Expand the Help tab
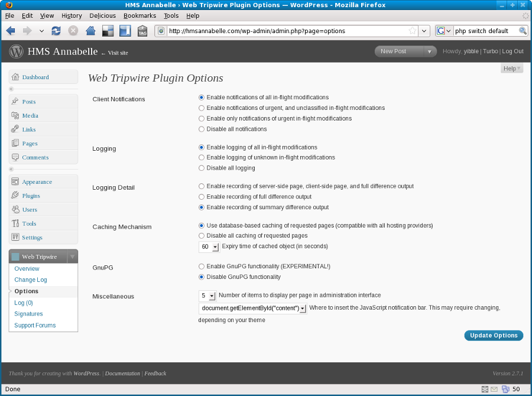532x396 pixels. 512,68
